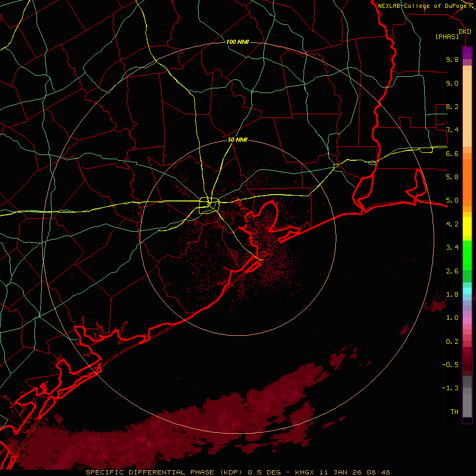Click the 1.0 value on the scale
This screenshot has height=476, width=476.
[x=452, y=318]
